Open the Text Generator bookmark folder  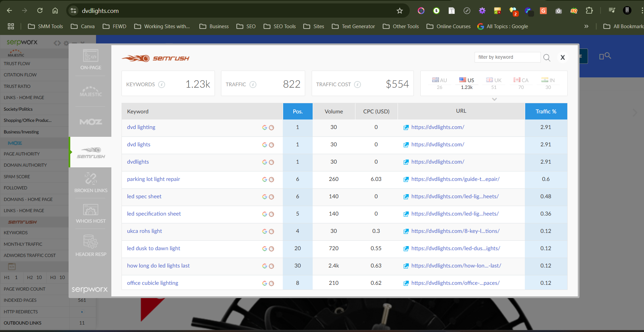(x=353, y=26)
